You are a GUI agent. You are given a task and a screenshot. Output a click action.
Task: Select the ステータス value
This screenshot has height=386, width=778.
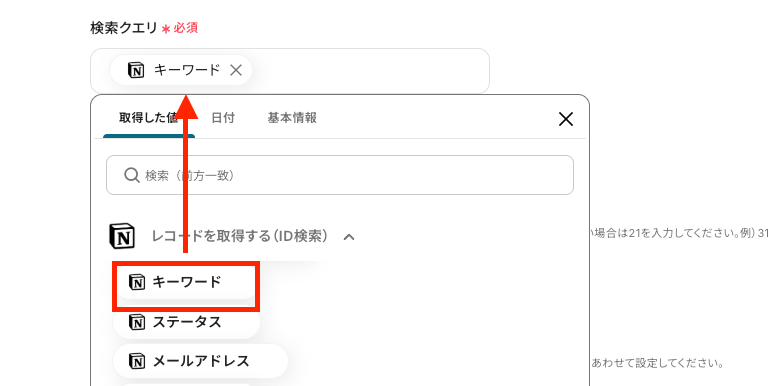click(187, 322)
